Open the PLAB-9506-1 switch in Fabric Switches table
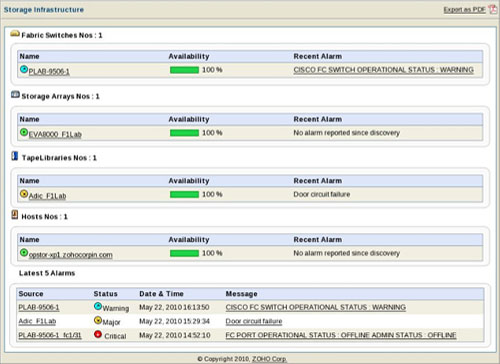This screenshot has height=364, width=500. point(49,71)
